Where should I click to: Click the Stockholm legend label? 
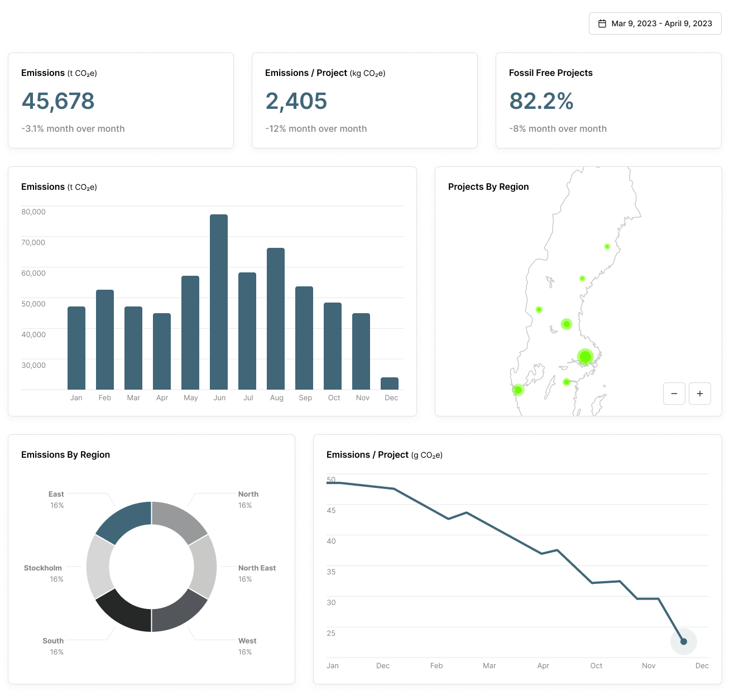[43, 568]
